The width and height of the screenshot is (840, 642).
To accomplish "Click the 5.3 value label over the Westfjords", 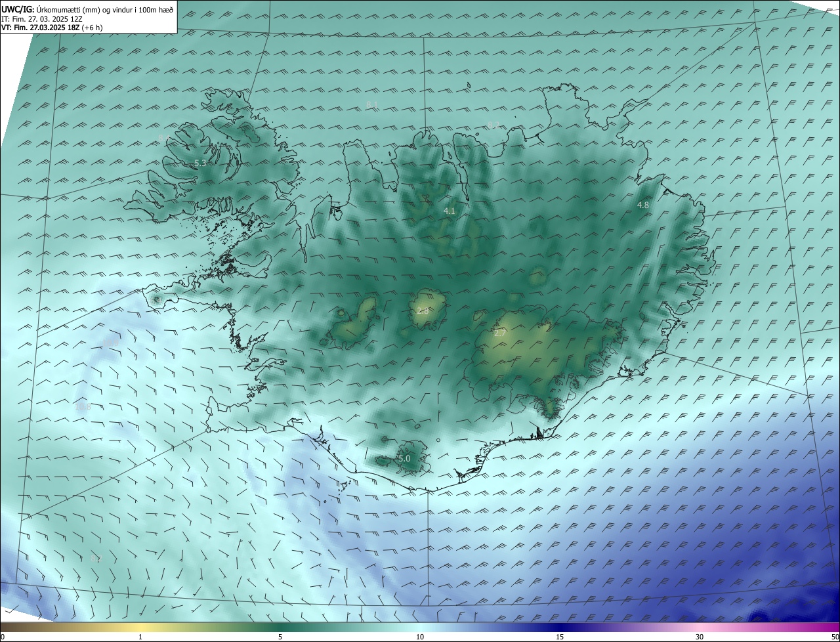I will click(200, 163).
